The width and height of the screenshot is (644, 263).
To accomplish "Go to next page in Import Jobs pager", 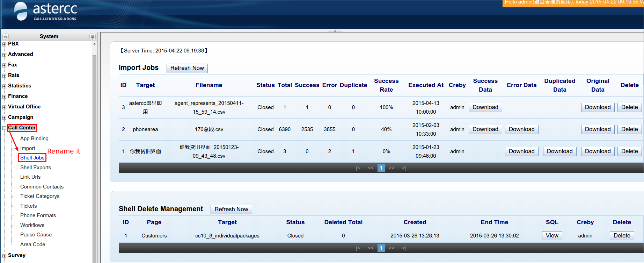I will (x=391, y=168).
